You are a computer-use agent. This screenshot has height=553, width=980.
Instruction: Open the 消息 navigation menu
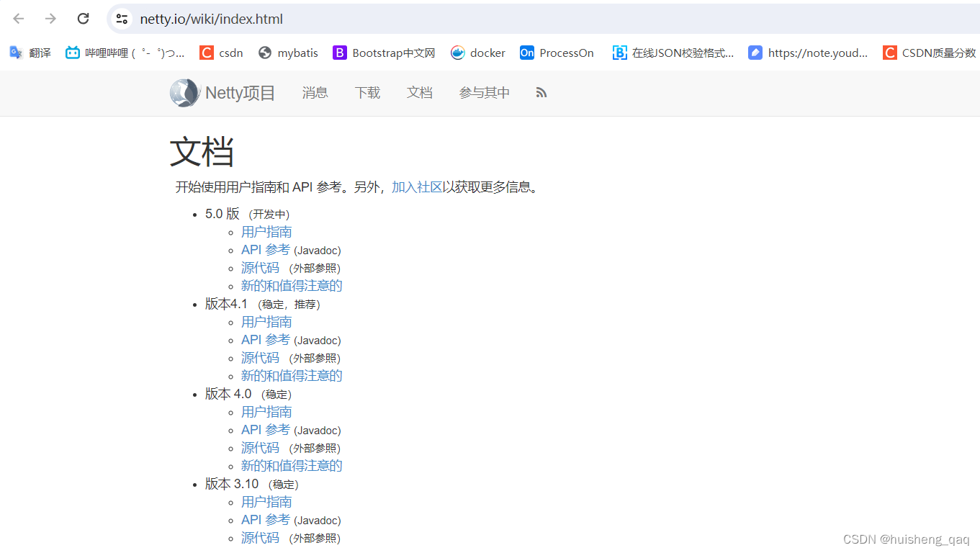(315, 93)
